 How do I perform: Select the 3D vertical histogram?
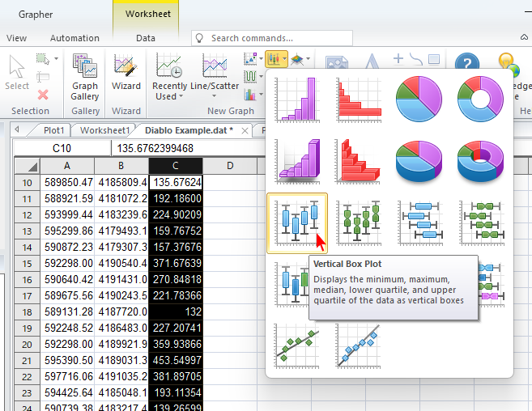296,159
